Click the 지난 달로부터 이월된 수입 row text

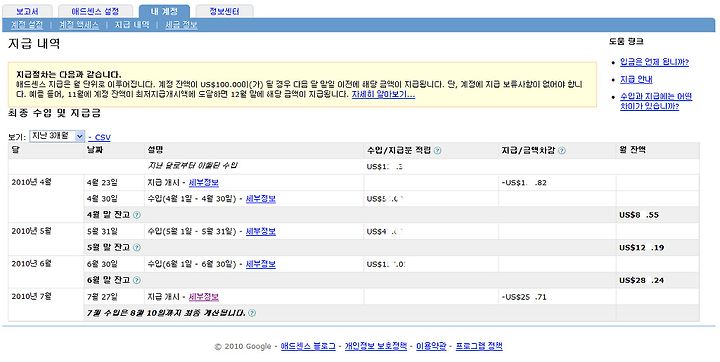point(192,165)
